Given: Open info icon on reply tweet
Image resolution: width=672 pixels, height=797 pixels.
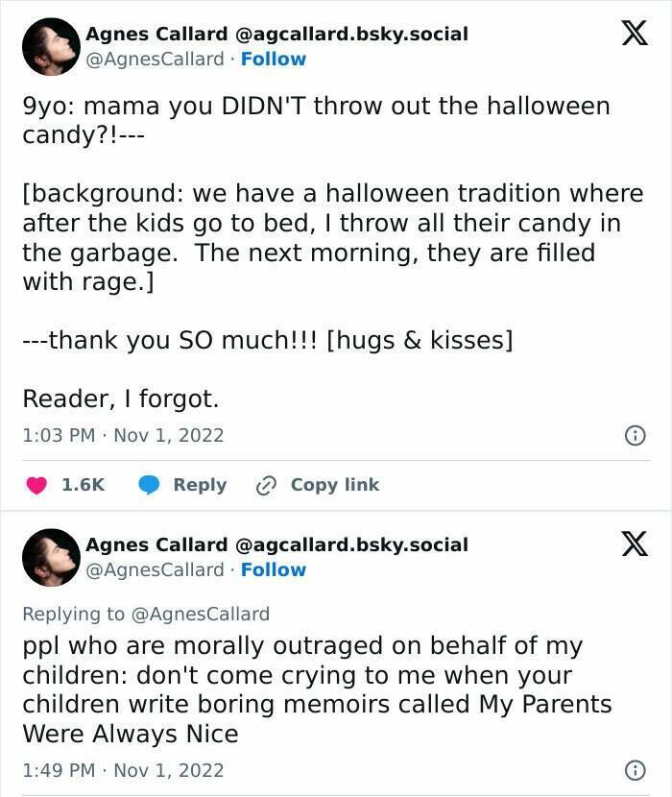Looking at the screenshot, I should tap(635, 770).
